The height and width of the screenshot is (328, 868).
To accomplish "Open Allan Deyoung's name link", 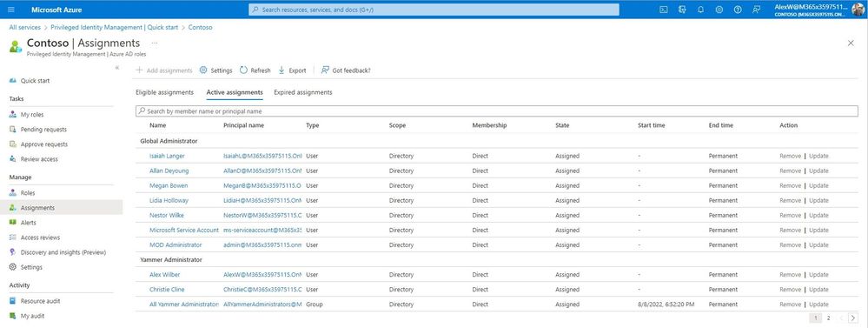I will click(x=169, y=171).
